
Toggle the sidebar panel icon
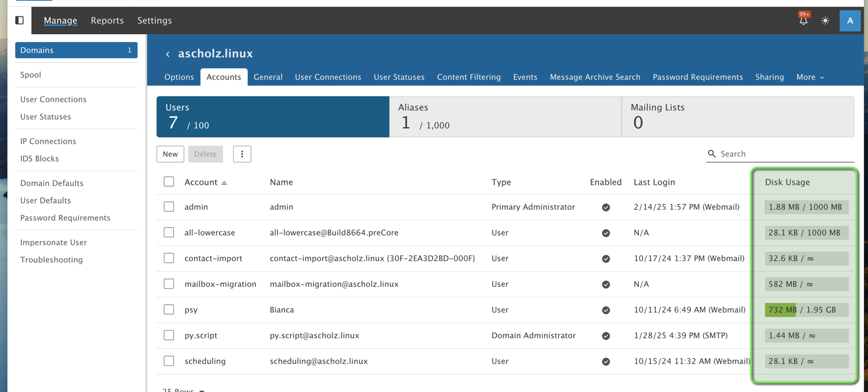(x=20, y=20)
